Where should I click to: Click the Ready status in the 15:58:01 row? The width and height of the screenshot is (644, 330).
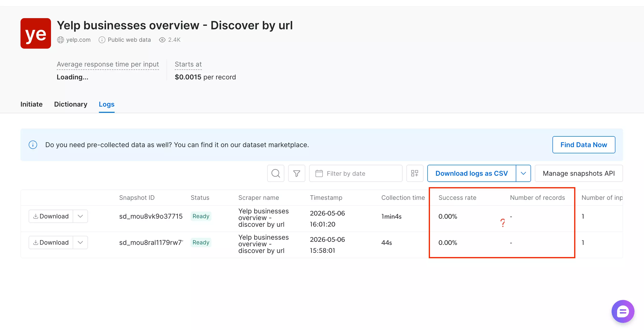click(x=201, y=242)
